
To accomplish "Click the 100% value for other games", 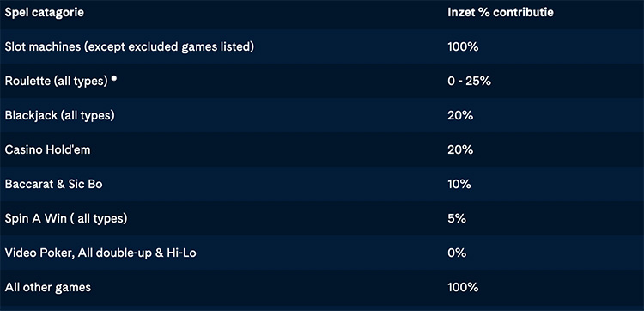I will (x=463, y=287).
